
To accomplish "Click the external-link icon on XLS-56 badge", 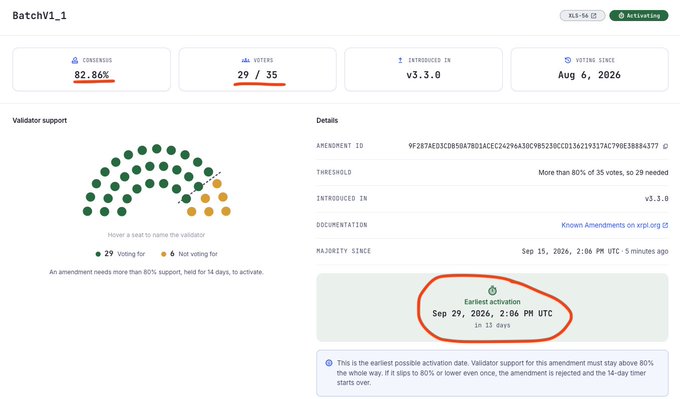I will (594, 16).
